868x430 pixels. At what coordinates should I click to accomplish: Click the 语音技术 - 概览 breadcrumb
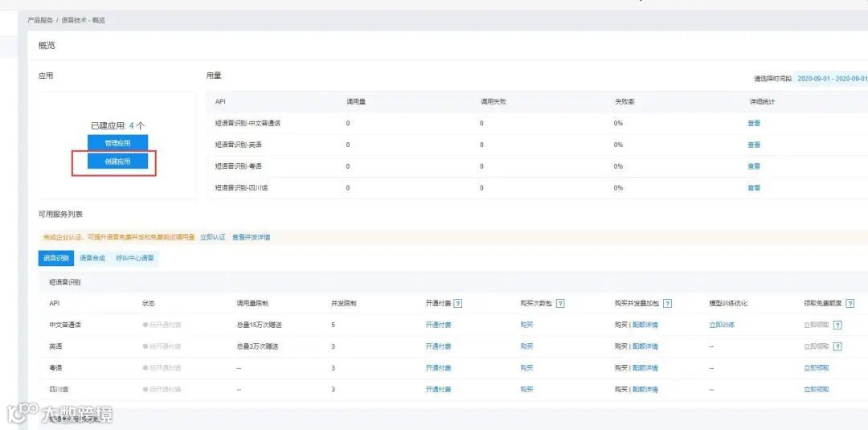tap(83, 20)
